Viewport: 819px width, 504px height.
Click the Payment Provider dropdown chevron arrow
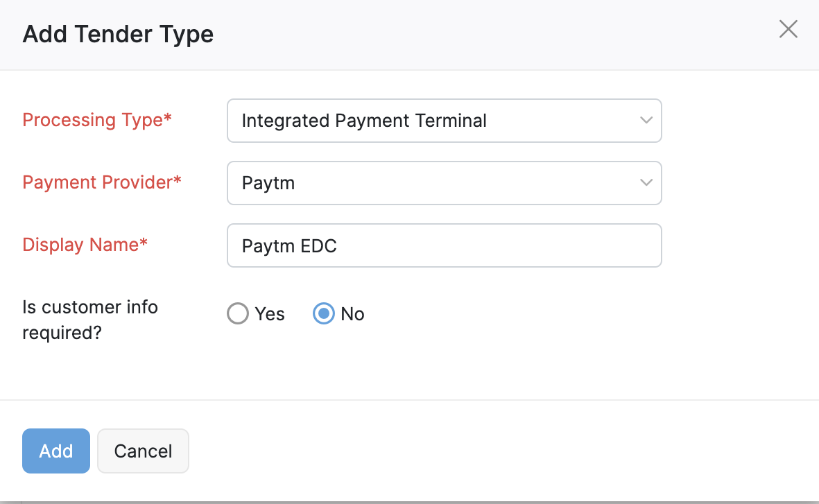(x=646, y=183)
